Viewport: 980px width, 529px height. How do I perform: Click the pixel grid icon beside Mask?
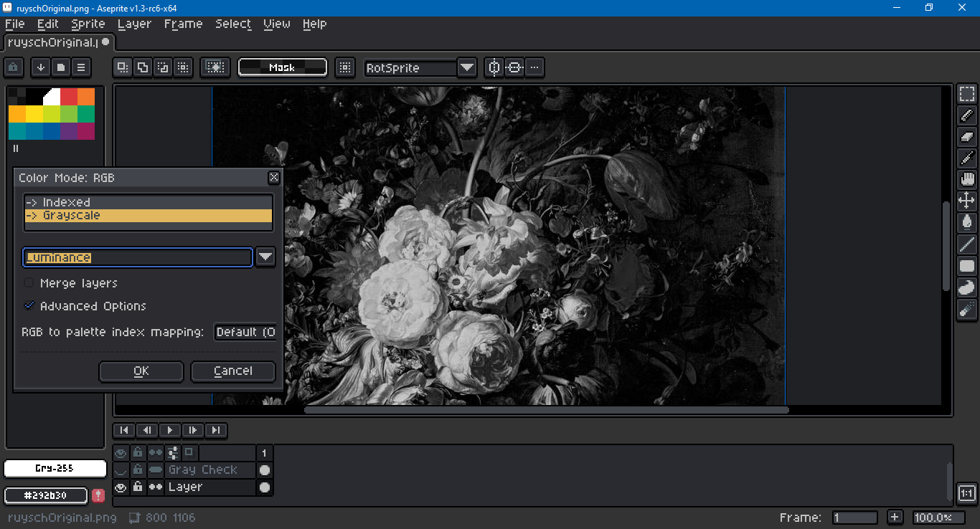(346, 67)
